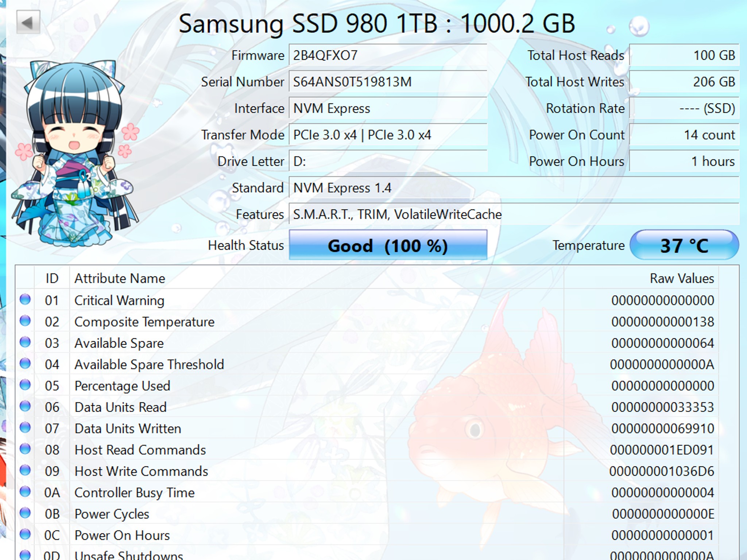The width and height of the screenshot is (747, 560).
Task: Click raw value 00000000033353
Action: [662, 407]
